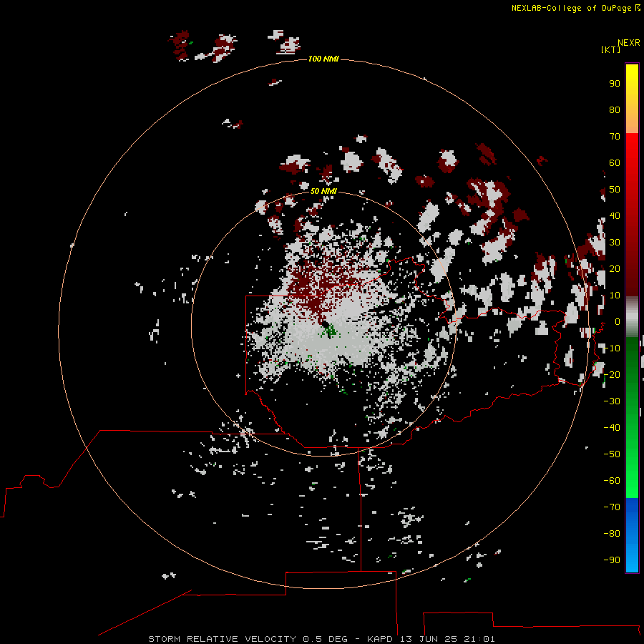The image size is (644, 644).
Task: Click the -40 value on velocity scale
Action: tap(612, 428)
